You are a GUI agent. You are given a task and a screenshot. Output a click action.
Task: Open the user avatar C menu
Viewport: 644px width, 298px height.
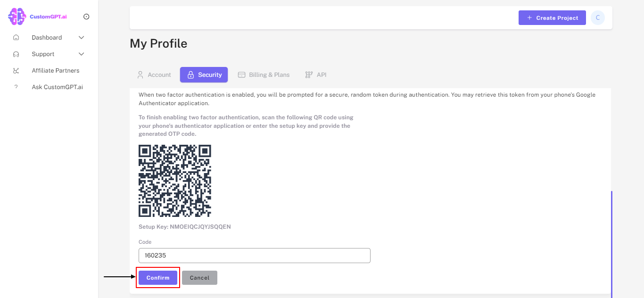click(598, 18)
